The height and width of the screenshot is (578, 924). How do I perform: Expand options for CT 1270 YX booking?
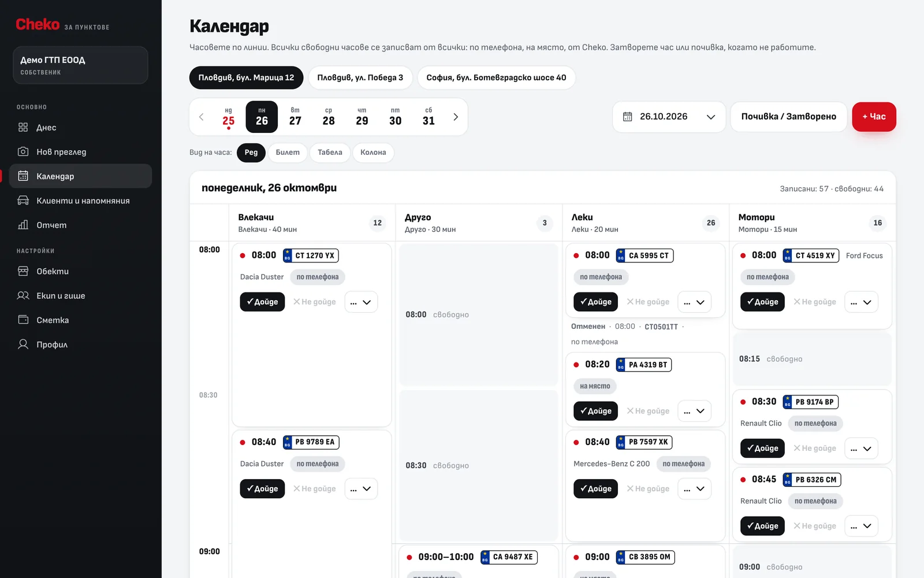click(x=361, y=302)
